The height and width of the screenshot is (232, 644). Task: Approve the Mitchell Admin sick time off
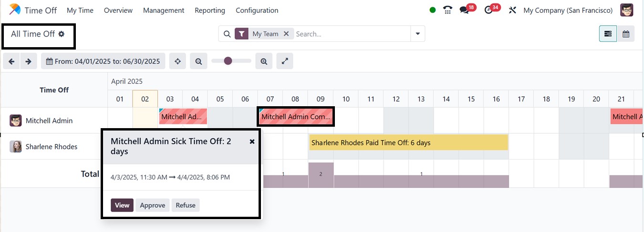point(153,205)
